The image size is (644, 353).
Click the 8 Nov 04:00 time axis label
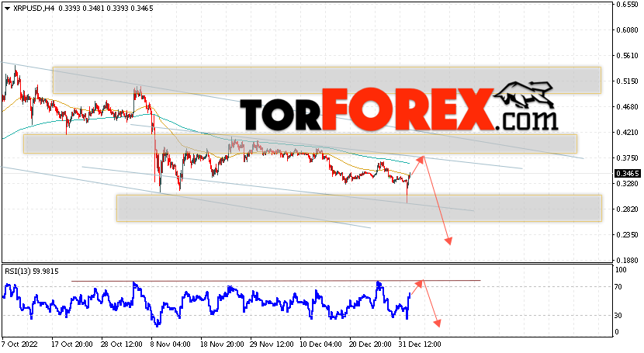click(171, 344)
